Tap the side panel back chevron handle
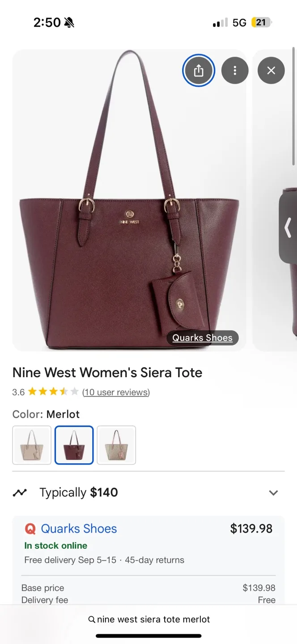Screen dimensions: 297x644 pyautogui.click(x=288, y=228)
